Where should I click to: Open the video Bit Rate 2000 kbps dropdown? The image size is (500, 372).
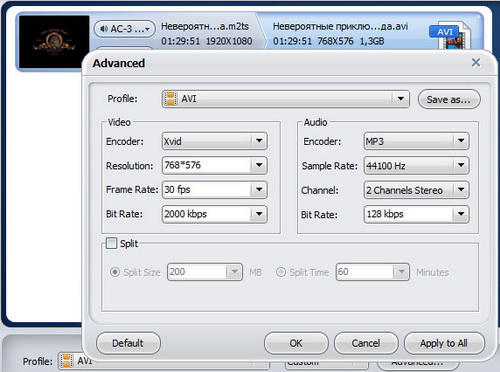259,214
